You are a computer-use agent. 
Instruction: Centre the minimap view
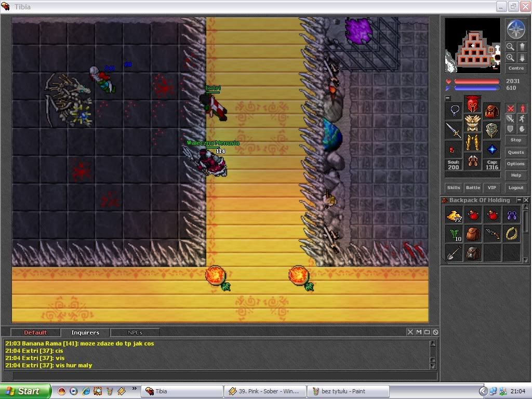(516, 68)
